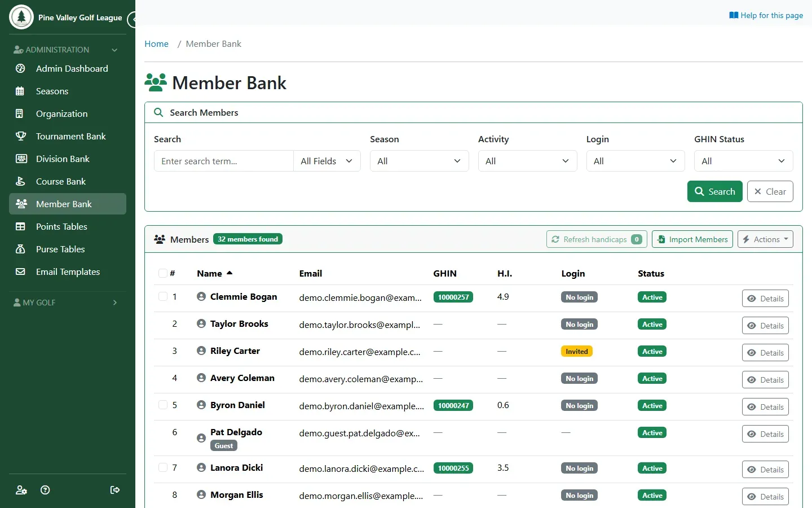Click the book icon beside Help for this page
Viewport: 812px width, 508px height.
(734, 15)
